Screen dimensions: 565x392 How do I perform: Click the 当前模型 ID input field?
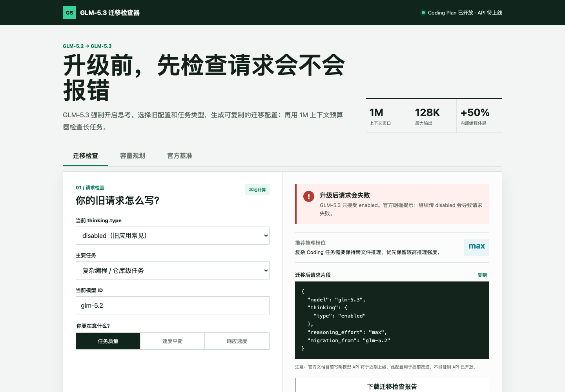pos(173,305)
